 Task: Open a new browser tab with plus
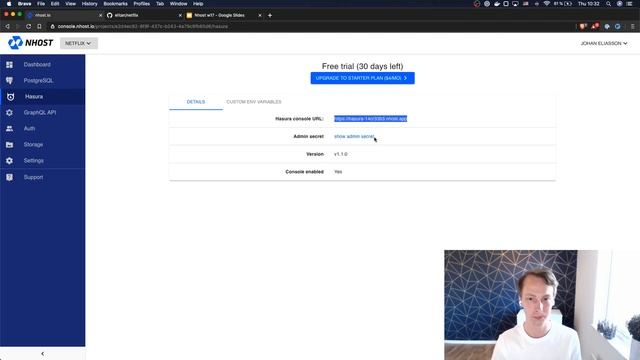pyautogui.click(x=270, y=15)
